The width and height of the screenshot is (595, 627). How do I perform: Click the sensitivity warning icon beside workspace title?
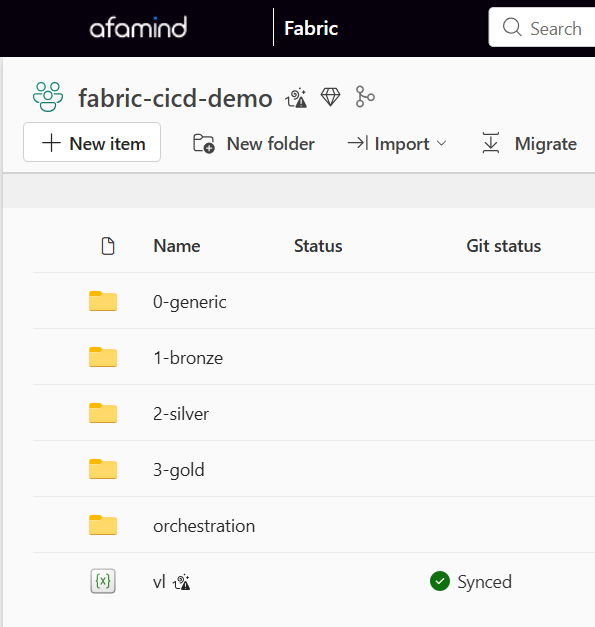[296, 98]
